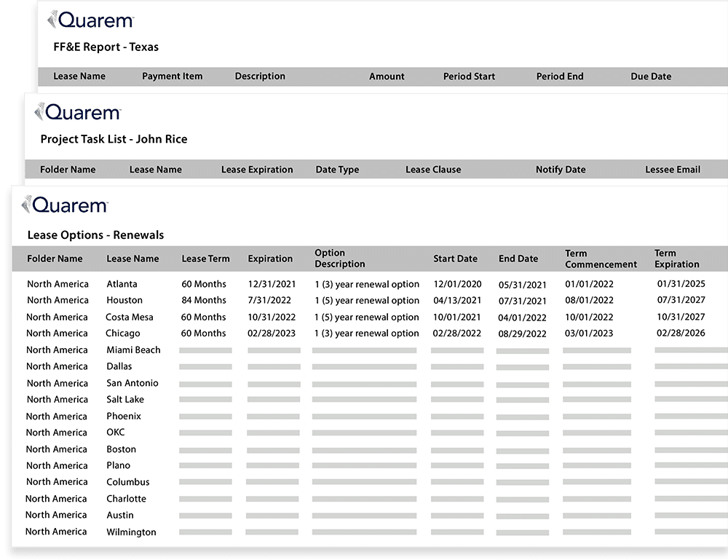Click term expiration 07/31/2027
Image resolution: width=728 pixels, height=560 pixels.
pyautogui.click(x=681, y=300)
